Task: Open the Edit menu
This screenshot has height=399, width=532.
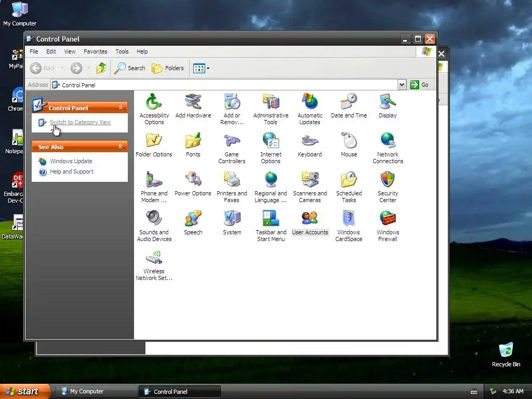Action: [51, 51]
